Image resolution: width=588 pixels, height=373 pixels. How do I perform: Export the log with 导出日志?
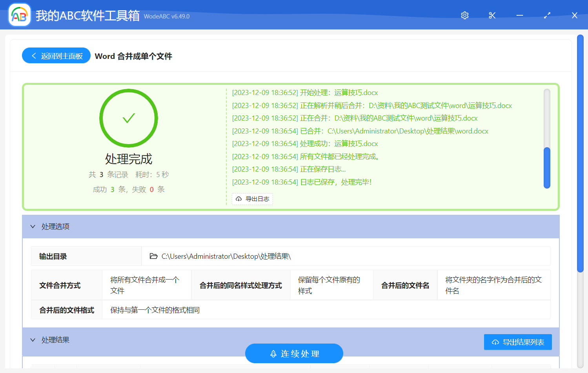click(x=252, y=199)
